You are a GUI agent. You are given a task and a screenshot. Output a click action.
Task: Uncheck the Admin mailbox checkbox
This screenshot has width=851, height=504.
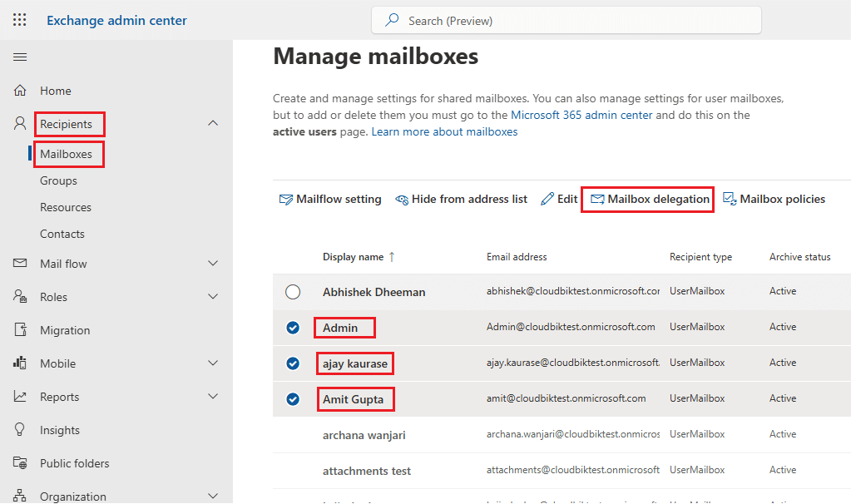pyautogui.click(x=293, y=328)
